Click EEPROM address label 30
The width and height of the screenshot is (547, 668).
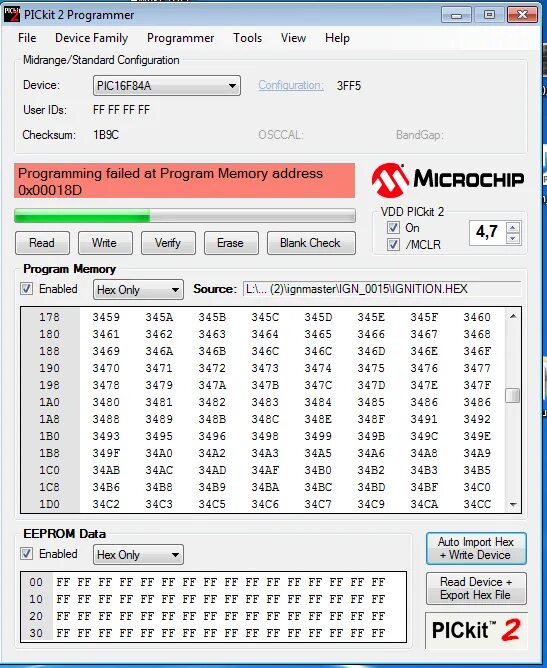click(36, 633)
